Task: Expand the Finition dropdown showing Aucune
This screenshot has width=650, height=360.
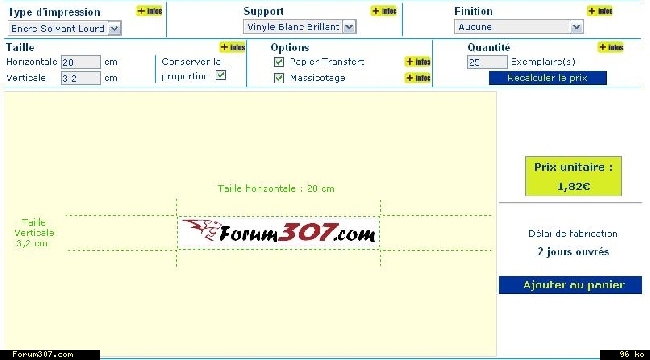Action: tap(576, 27)
